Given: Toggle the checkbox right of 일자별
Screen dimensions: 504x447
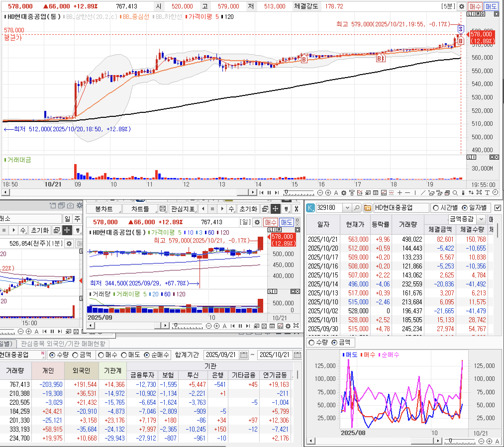Looking at the screenshot, I should (x=498, y=208).
